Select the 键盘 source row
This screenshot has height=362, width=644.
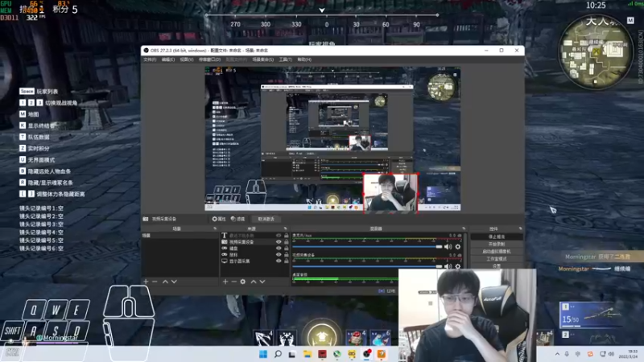pos(254,249)
